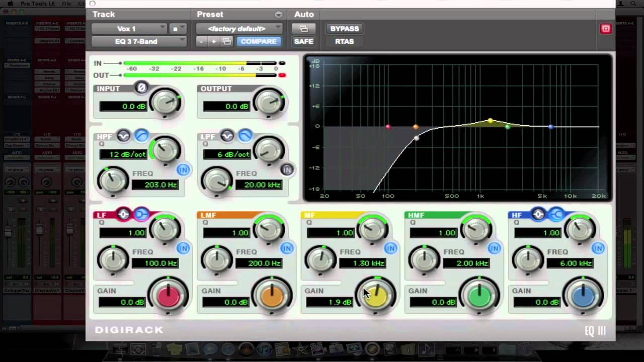
Task: Toggle the automation SAFE button
Action: 303,41
